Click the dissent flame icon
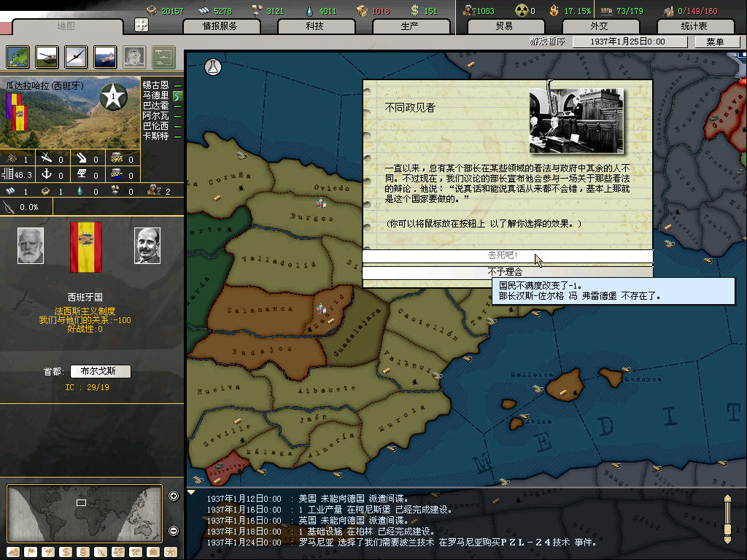This screenshot has height=560, width=747. pyautogui.click(x=554, y=10)
